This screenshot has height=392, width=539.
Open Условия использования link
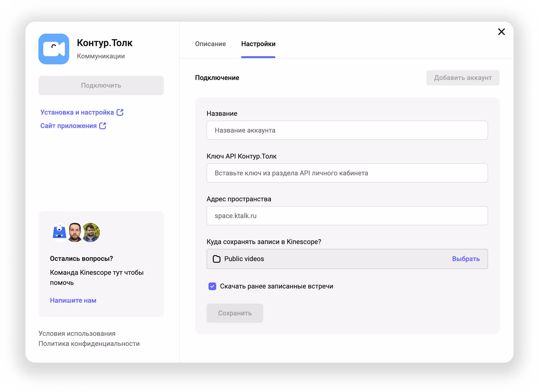tap(77, 333)
